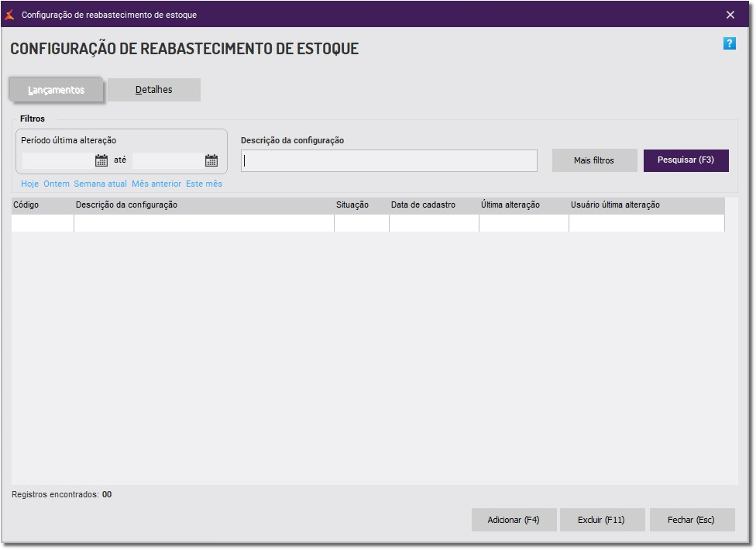
Task: Focus the Descrição da configuração text field
Action: coord(389,160)
